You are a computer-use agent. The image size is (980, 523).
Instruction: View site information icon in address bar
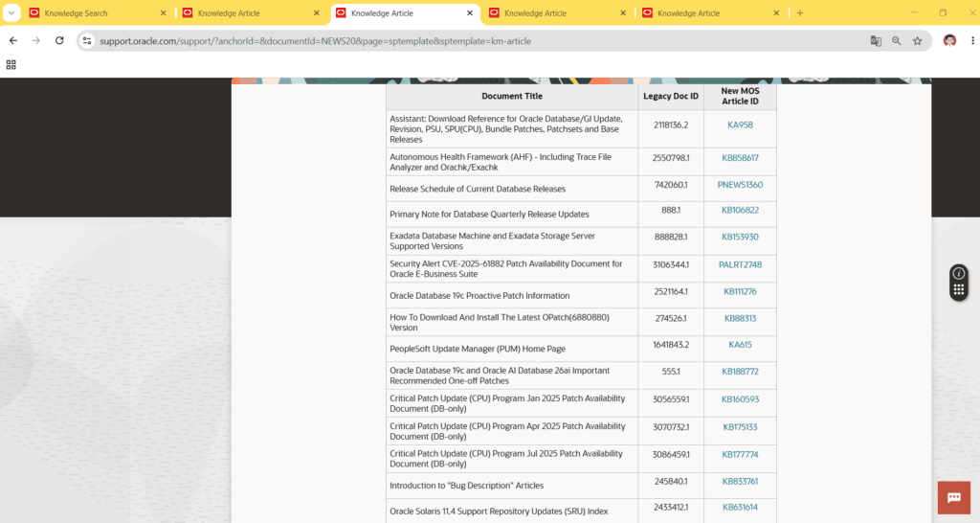[x=87, y=40]
